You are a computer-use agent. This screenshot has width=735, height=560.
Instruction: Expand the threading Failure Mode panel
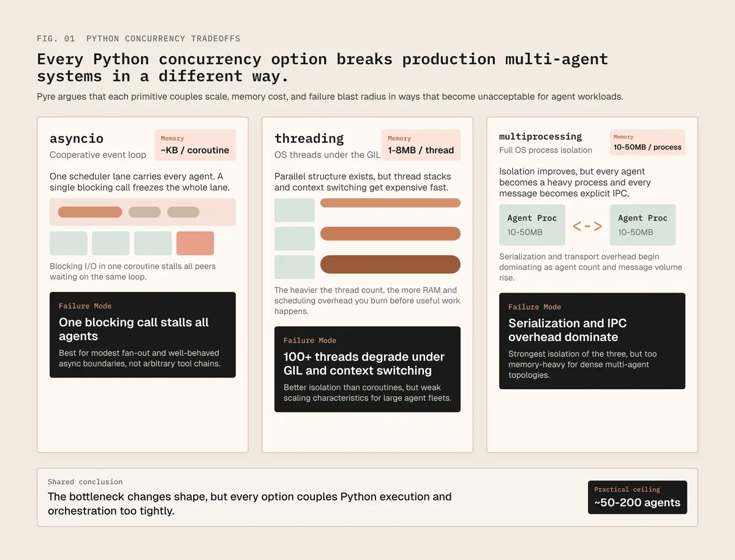[x=367, y=369]
